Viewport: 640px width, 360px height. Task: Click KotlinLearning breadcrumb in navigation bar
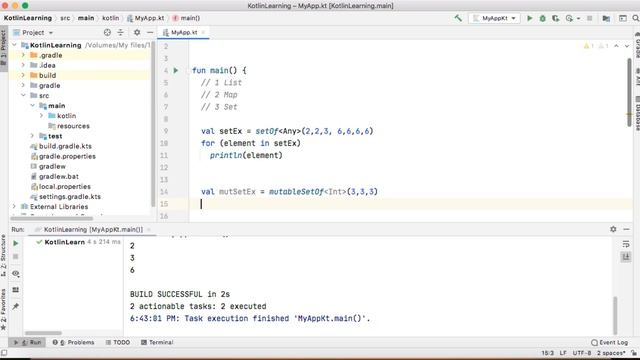coord(28,18)
